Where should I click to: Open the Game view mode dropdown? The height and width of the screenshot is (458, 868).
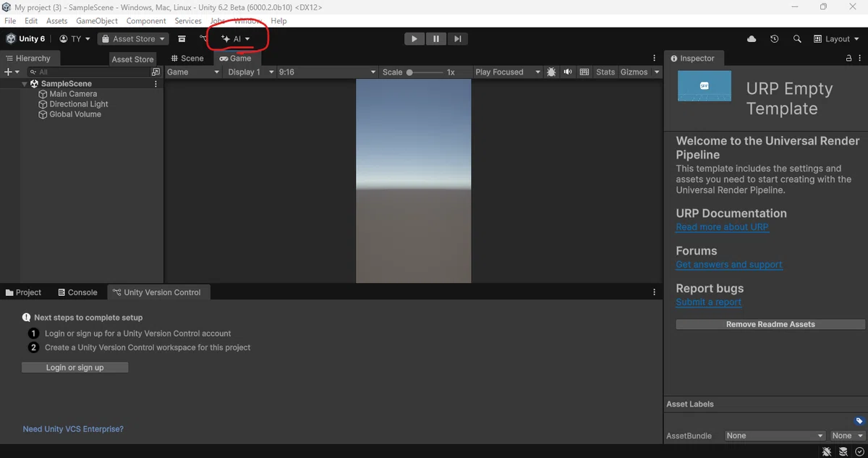point(193,72)
